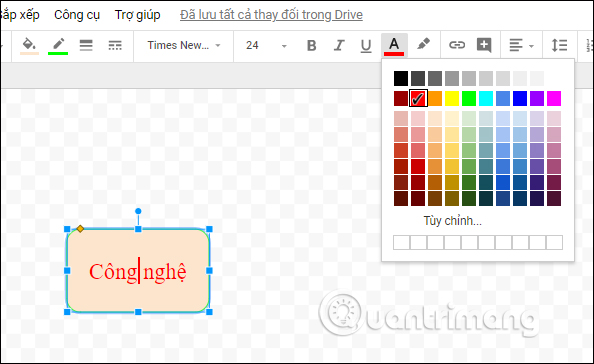
Task: Toggle bold formatting
Action: (311, 45)
